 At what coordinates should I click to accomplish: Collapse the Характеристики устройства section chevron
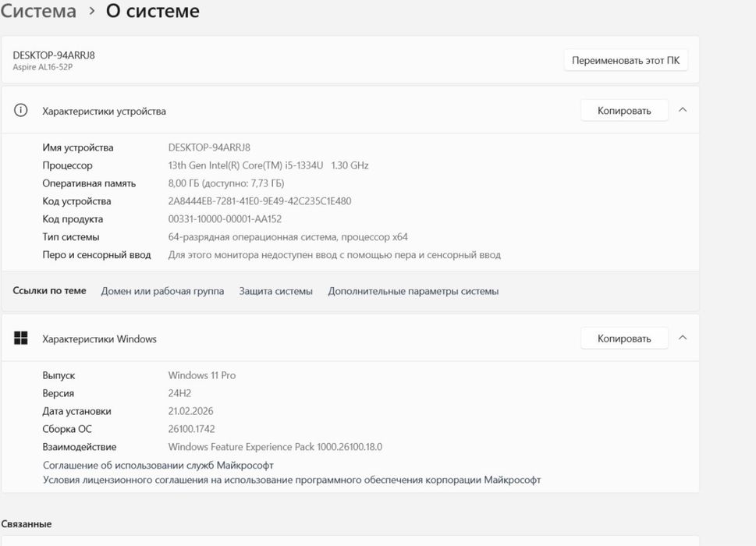pos(683,111)
